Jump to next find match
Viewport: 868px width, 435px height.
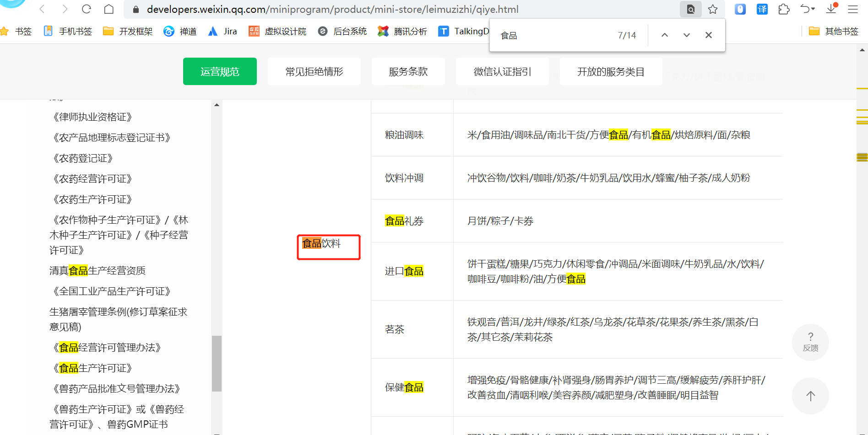[x=687, y=35]
